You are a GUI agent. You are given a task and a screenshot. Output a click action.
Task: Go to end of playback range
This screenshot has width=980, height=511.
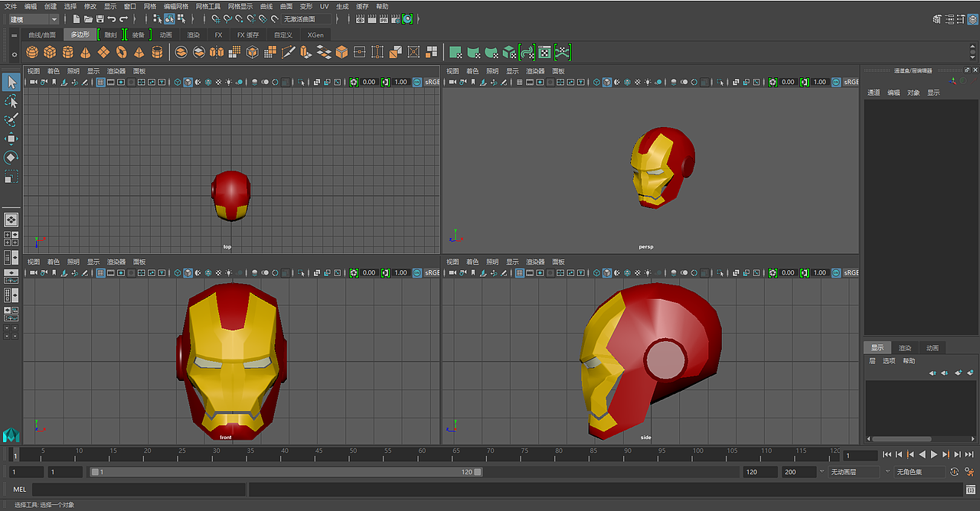click(x=969, y=454)
